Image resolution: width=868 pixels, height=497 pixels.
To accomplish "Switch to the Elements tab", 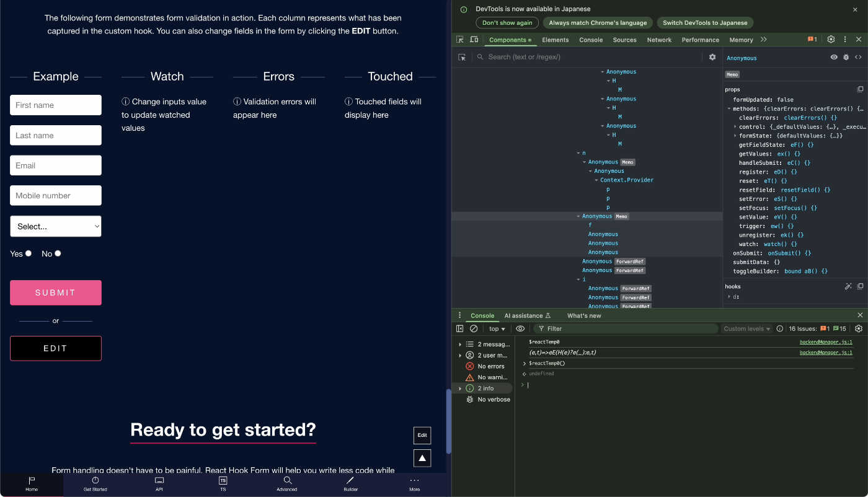I will pyautogui.click(x=556, y=40).
